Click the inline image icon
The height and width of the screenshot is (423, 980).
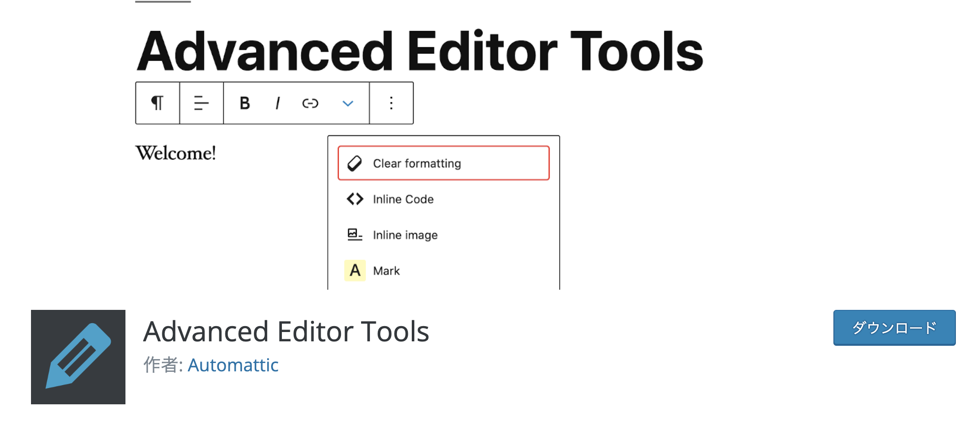[355, 235]
